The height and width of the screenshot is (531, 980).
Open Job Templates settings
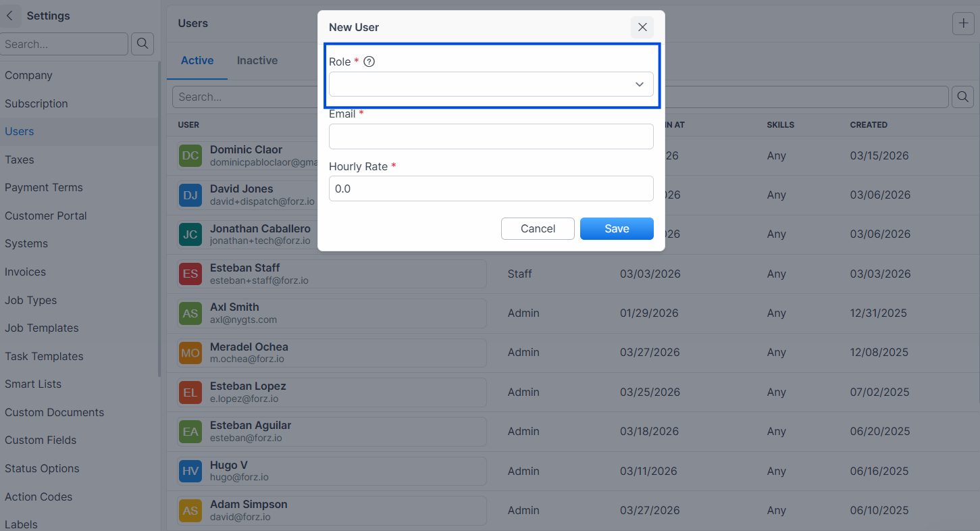(x=42, y=328)
